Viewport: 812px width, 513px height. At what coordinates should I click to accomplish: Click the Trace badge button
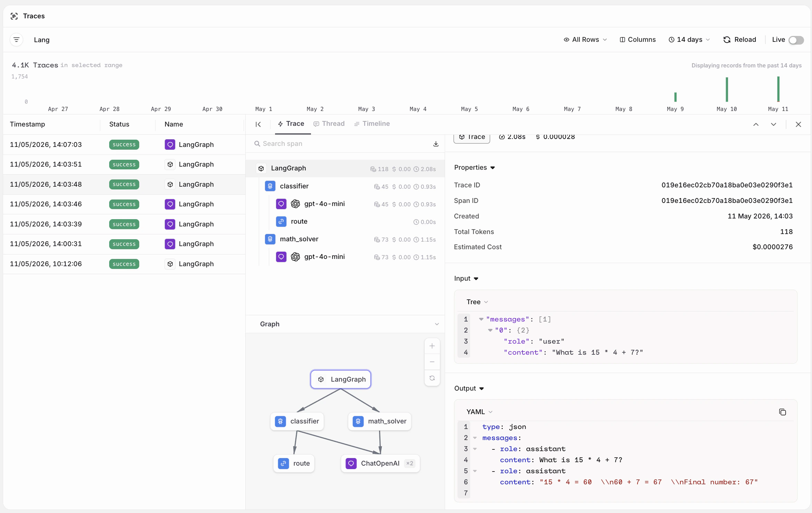pyautogui.click(x=472, y=138)
